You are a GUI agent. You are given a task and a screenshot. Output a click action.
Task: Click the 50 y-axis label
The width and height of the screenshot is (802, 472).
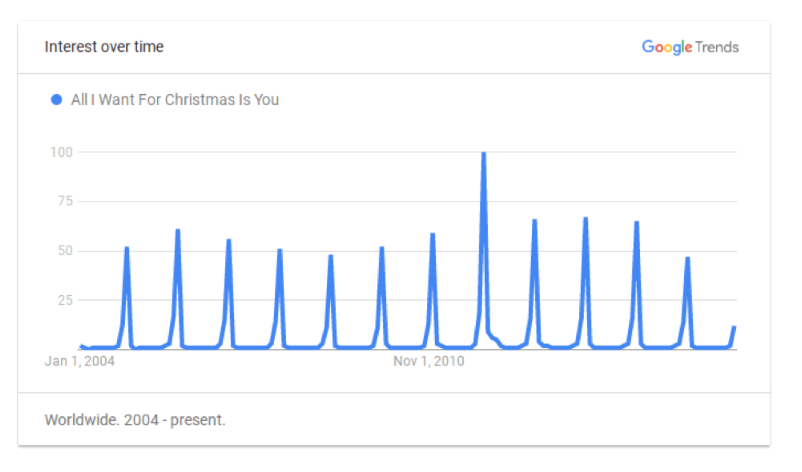point(65,251)
